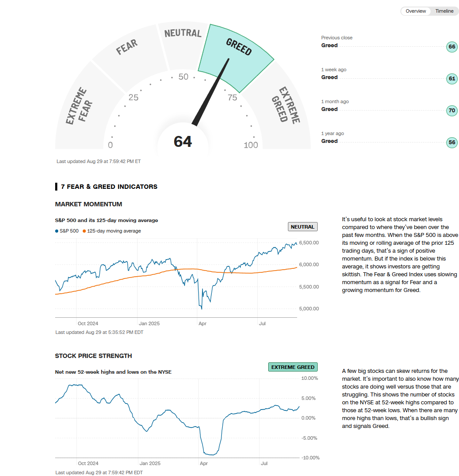Click the Extreme Fear gauge segment
The height and width of the screenshot is (476, 459).
click(81, 109)
